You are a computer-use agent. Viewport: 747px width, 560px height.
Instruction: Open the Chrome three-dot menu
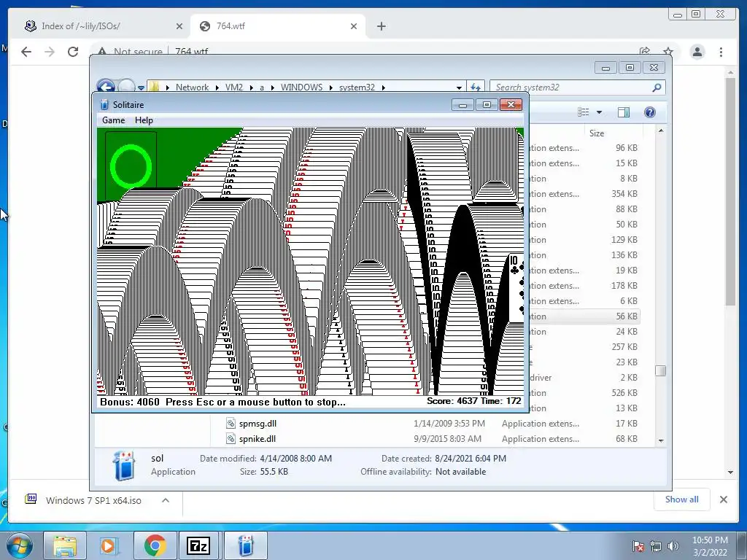click(721, 52)
